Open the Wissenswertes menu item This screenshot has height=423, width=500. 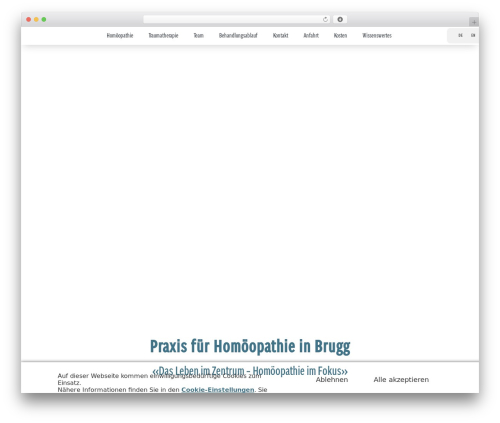pos(377,35)
